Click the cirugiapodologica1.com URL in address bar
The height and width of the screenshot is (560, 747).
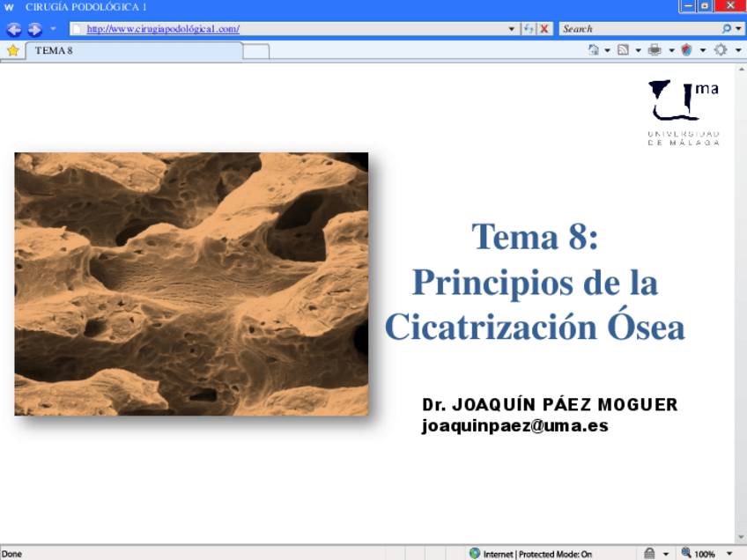pyautogui.click(x=163, y=29)
